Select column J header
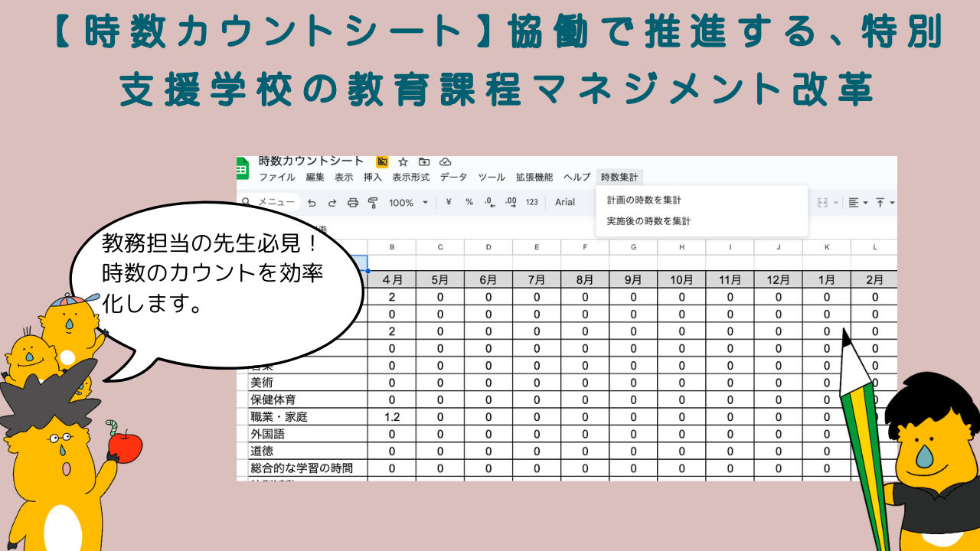Viewport: 980px width, 551px height. (778, 247)
